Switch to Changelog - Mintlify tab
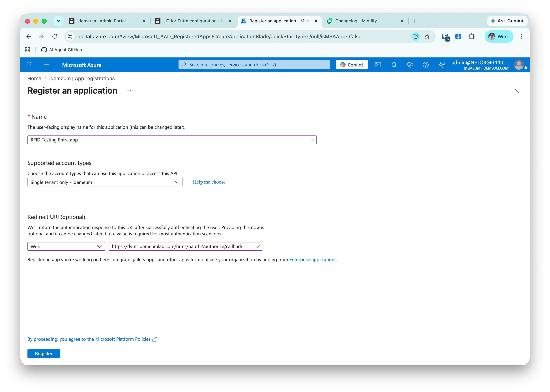 click(x=356, y=21)
